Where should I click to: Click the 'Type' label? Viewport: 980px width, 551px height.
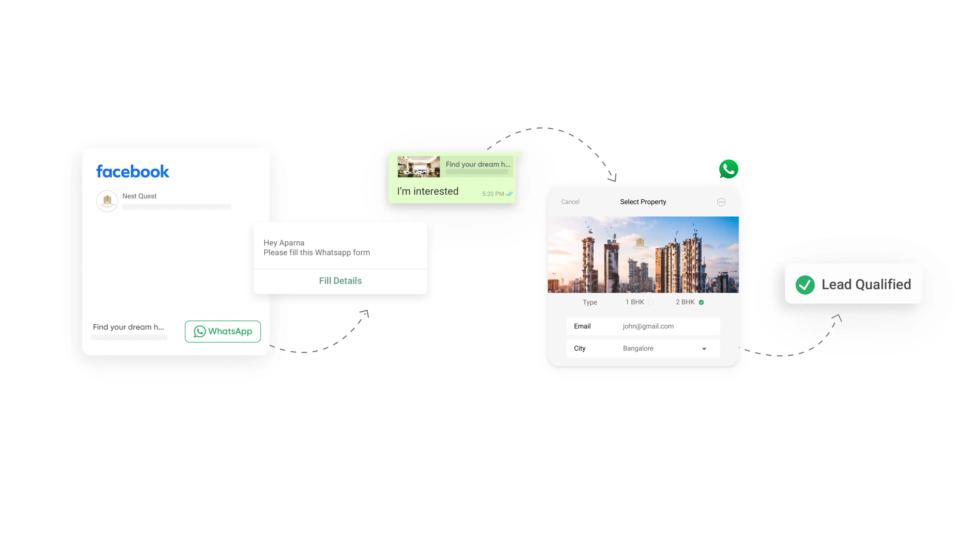pyautogui.click(x=590, y=302)
